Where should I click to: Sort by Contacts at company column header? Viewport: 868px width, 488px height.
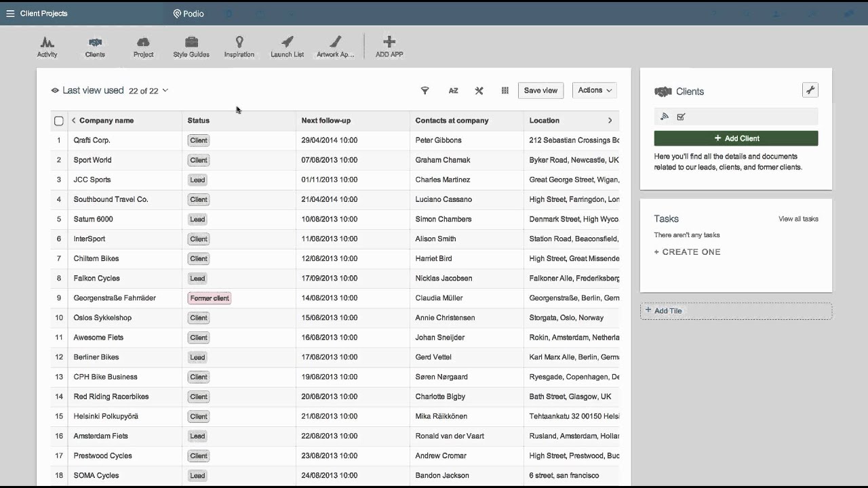coord(452,121)
